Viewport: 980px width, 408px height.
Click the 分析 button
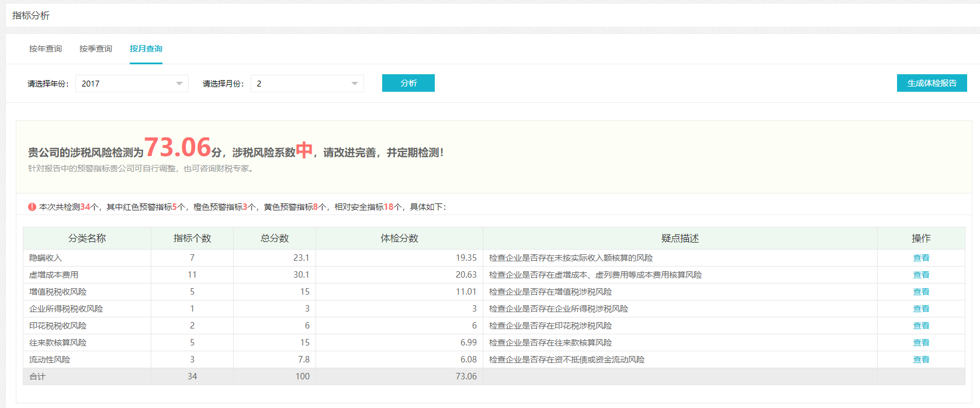(x=408, y=83)
